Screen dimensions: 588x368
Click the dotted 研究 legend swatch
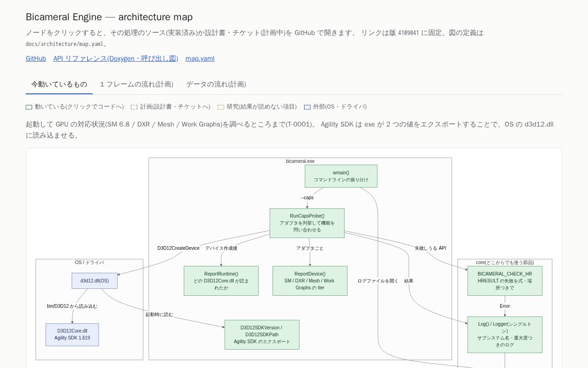pos(221,107)
